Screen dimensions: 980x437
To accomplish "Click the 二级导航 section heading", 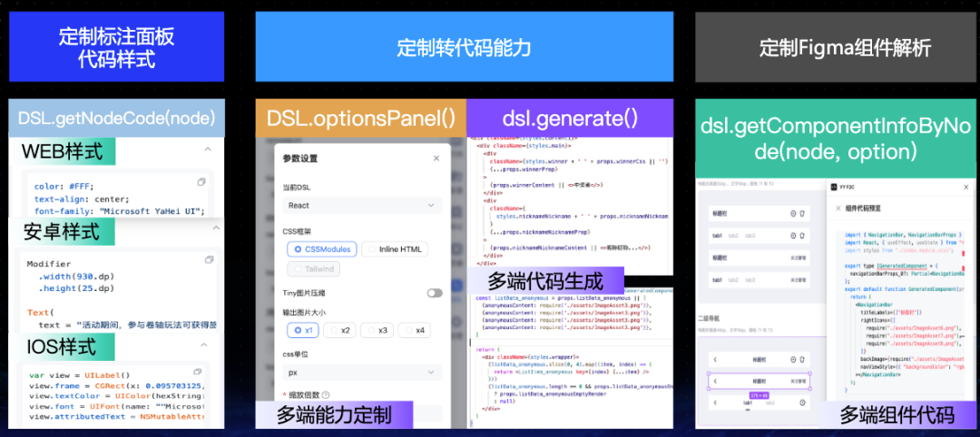I will point(710,318).
